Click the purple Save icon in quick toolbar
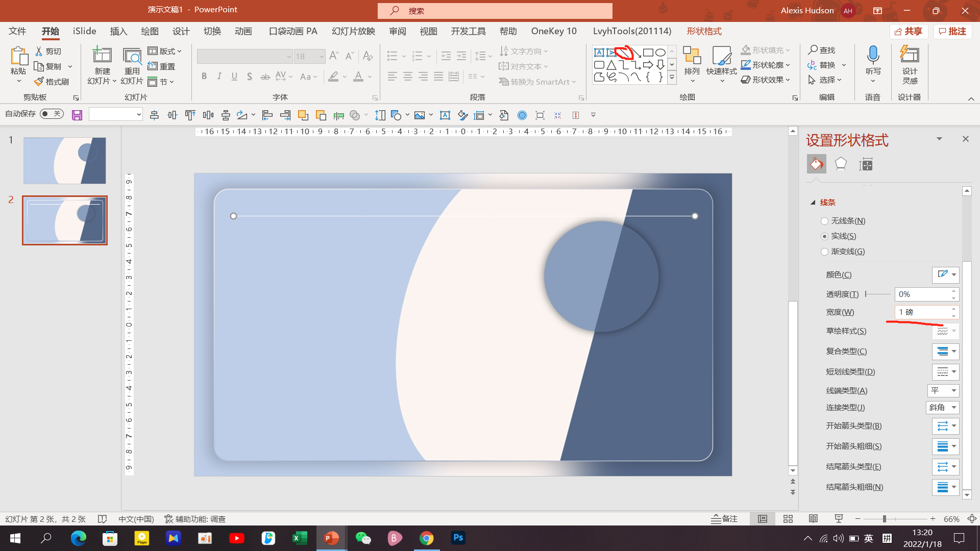The width and height of the screenshot is (980, 551). click(77, 115)
